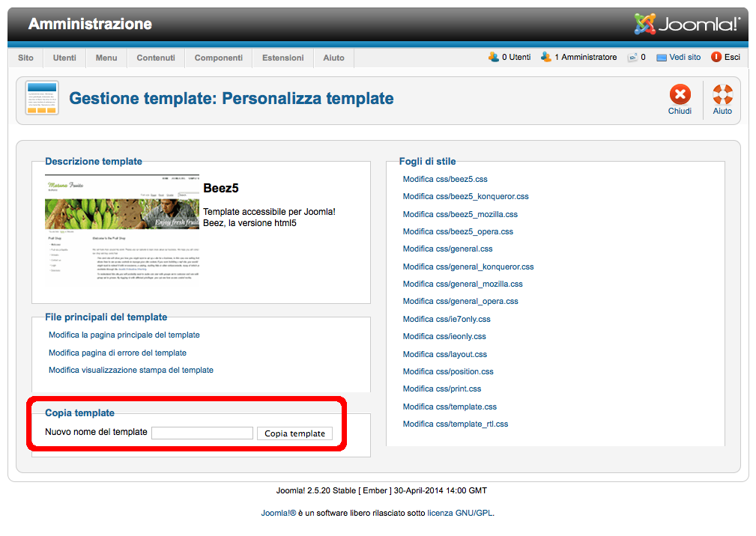756x536 pixels.
Task: Open Modifica visualizzazione stampa del template
Action: [x=130, y=370]
